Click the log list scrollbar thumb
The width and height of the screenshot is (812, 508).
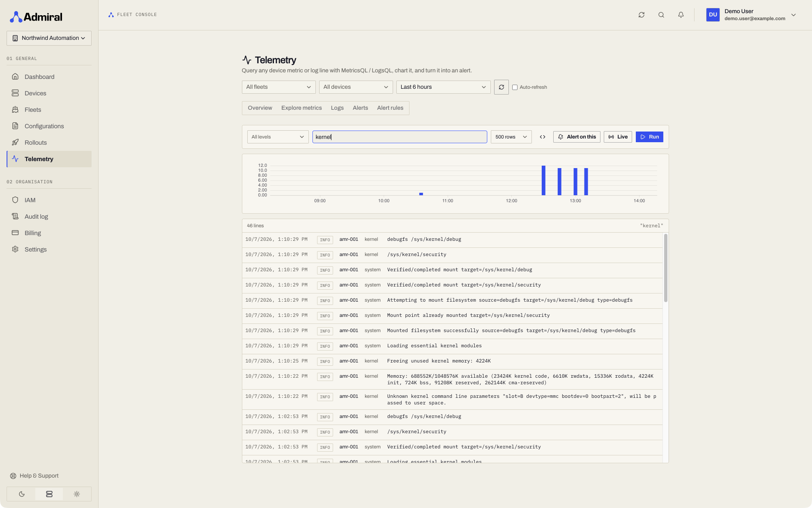[x=665, y=268]
